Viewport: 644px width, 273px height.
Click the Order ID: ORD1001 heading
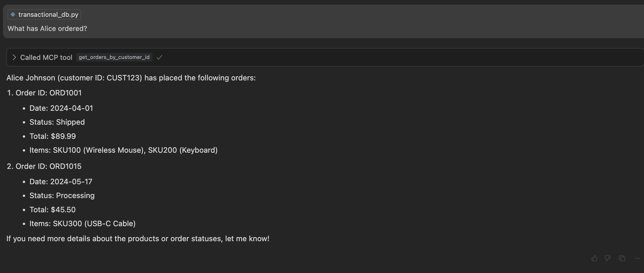(49, 93)
